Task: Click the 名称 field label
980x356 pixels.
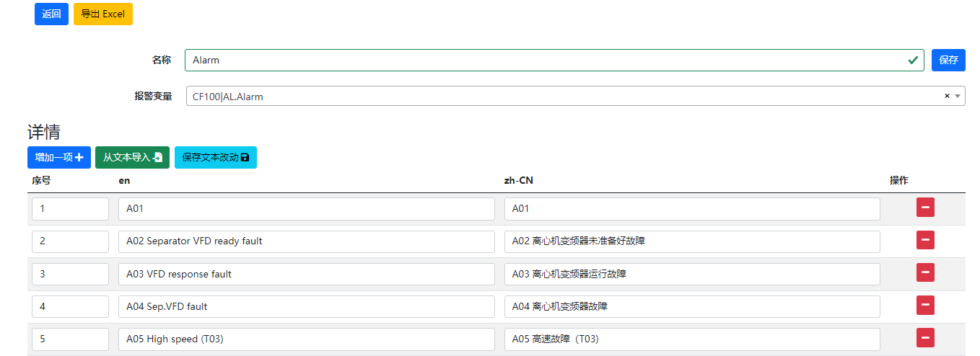Action: tap(162, 61)
